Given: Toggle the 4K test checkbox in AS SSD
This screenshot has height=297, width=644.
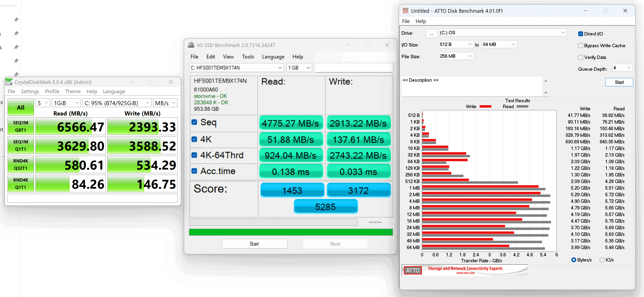Looking at the screenshot, I should click(194, 139).
